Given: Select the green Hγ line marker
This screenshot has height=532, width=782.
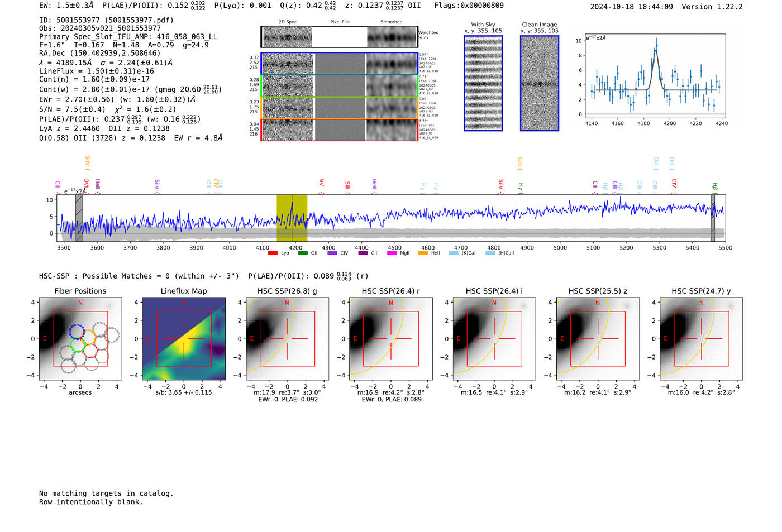Looking at the screenshot, I should pos(521,188).
